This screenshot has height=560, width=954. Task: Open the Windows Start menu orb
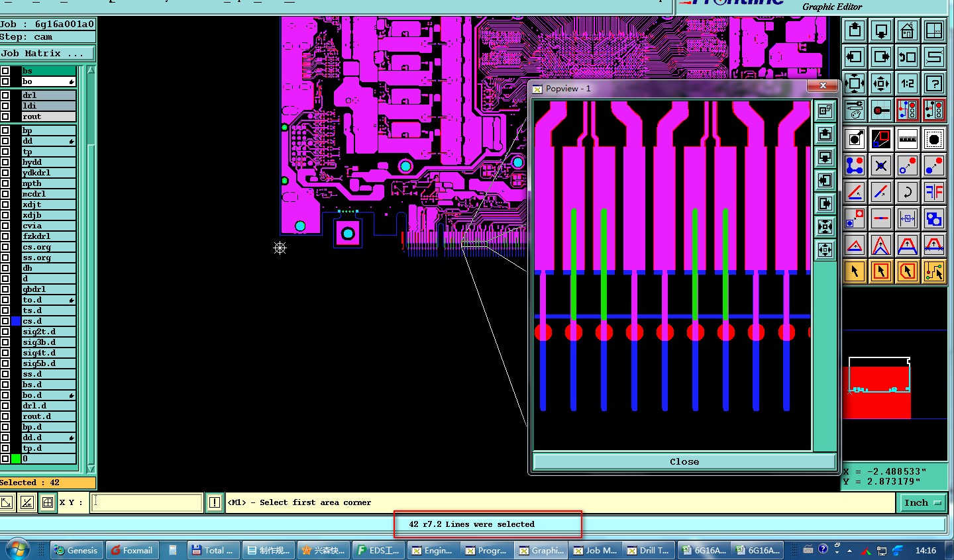(x=17, y=549)
